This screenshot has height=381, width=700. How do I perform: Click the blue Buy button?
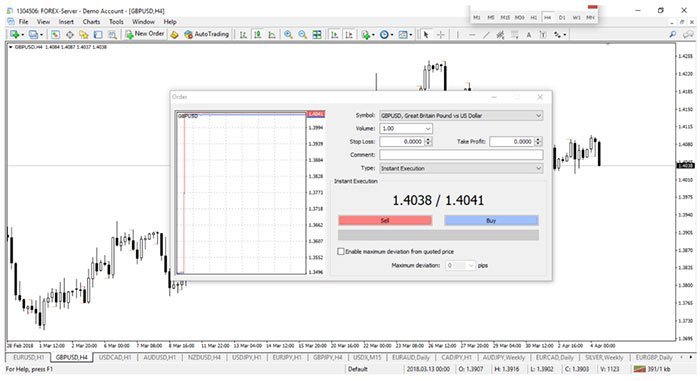[491, 220]
